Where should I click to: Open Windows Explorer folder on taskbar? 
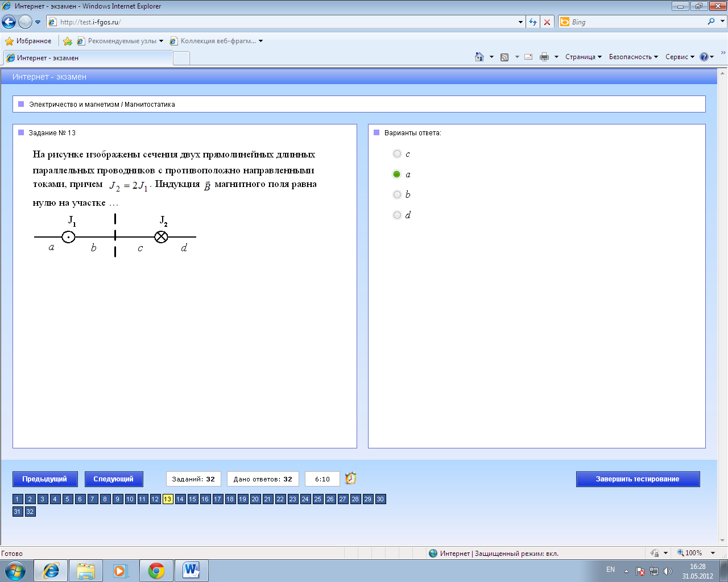(86, 571)
